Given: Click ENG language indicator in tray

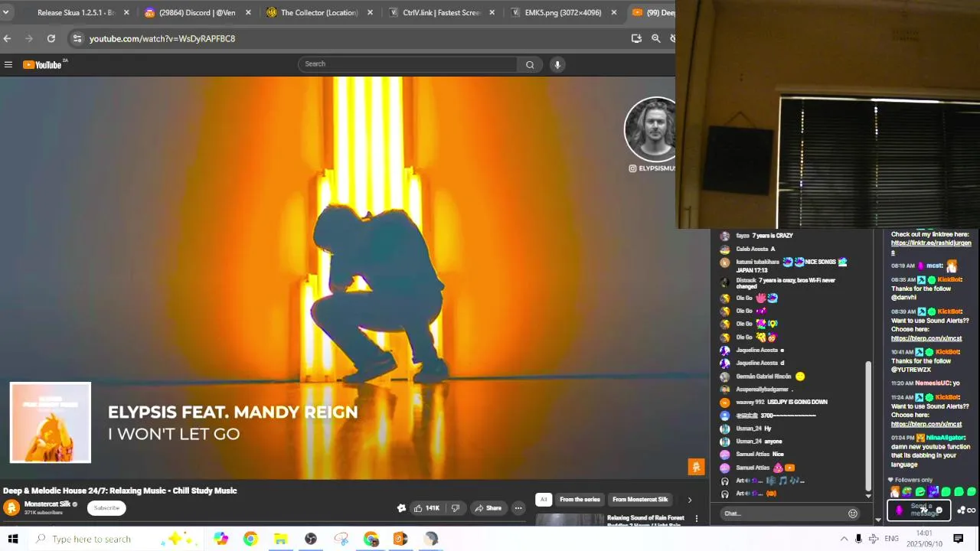Looking at the screenshot, I should click(x=891, y=539).
